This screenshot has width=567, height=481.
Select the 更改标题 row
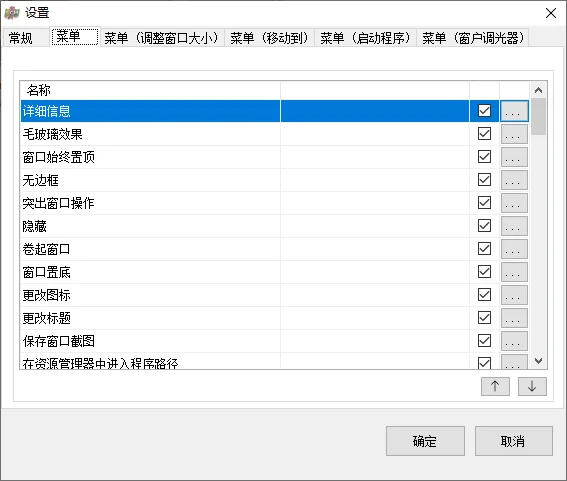[x=275, y=318]
